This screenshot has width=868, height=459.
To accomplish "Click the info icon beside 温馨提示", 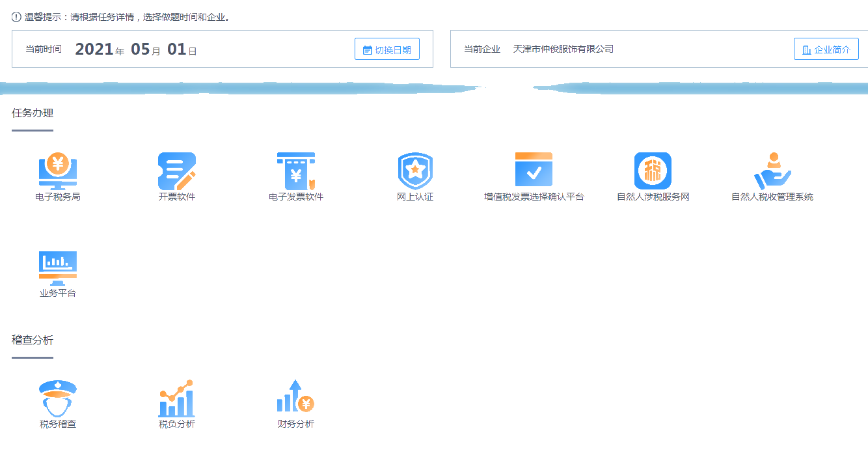I will click(16, 17).
